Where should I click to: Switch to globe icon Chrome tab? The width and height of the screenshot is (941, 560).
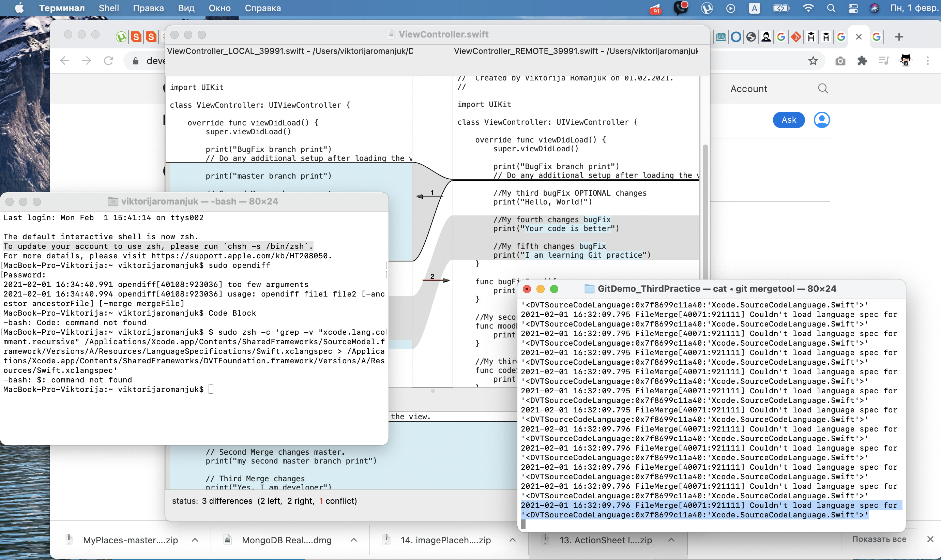tap(751, 36)
